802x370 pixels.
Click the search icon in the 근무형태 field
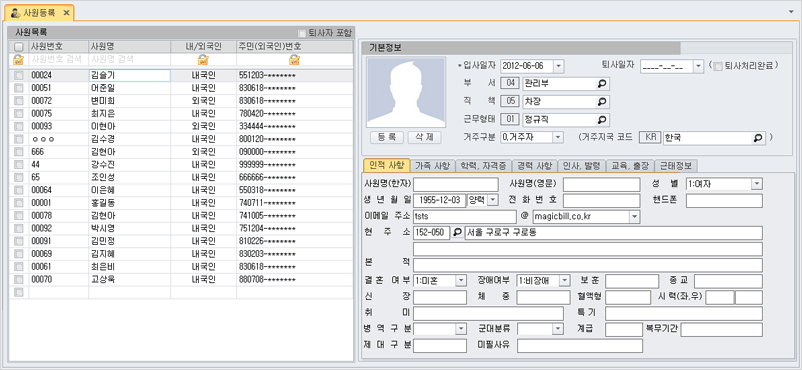(603, 120)
